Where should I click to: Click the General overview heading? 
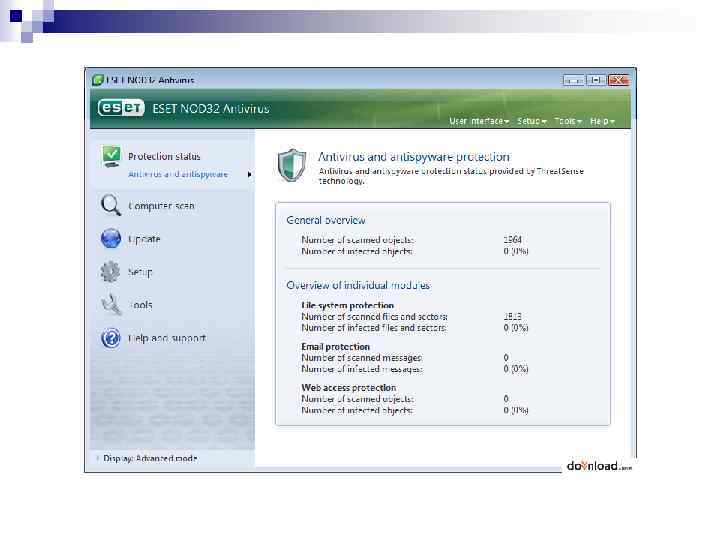point(326,220)
